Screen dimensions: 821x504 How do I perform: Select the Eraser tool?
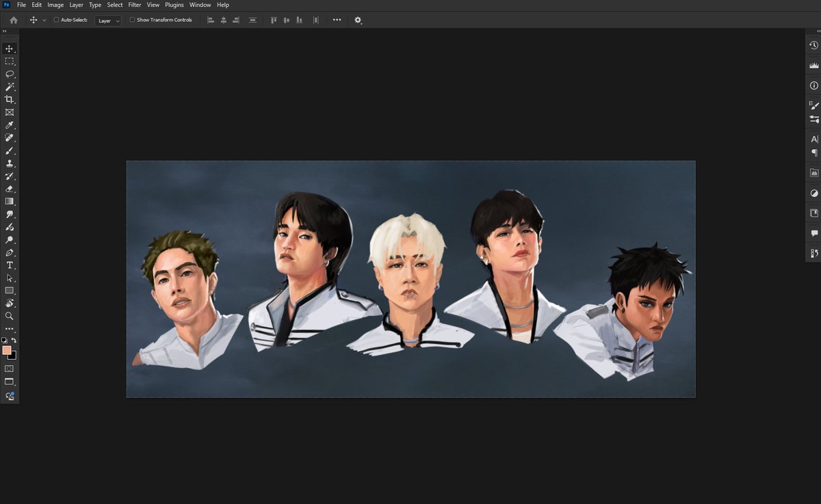tap(10, 189)
